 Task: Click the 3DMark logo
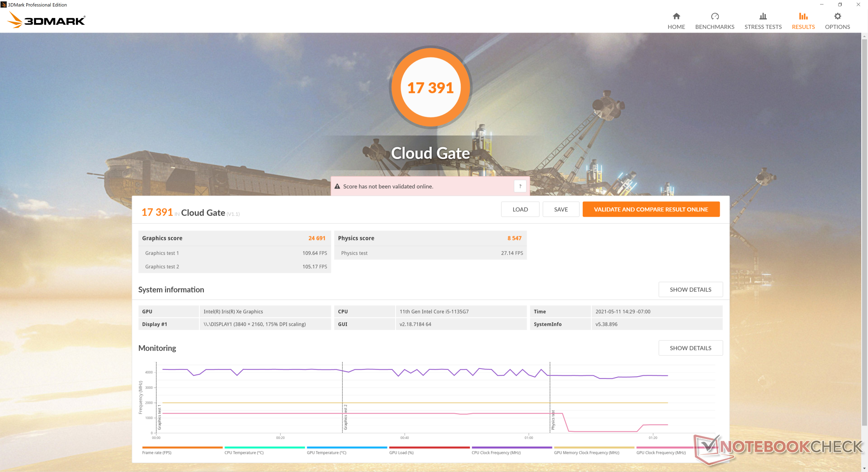coord(47,20)
